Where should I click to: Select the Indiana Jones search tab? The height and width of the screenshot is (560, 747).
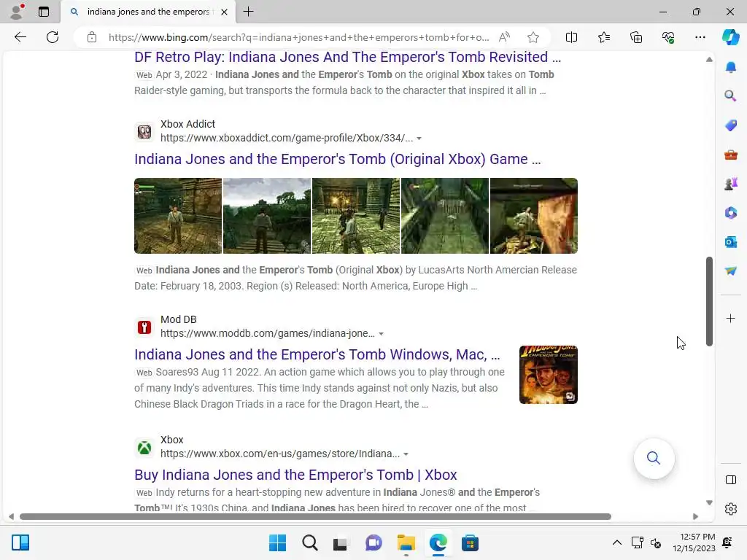tap(147, 12)
